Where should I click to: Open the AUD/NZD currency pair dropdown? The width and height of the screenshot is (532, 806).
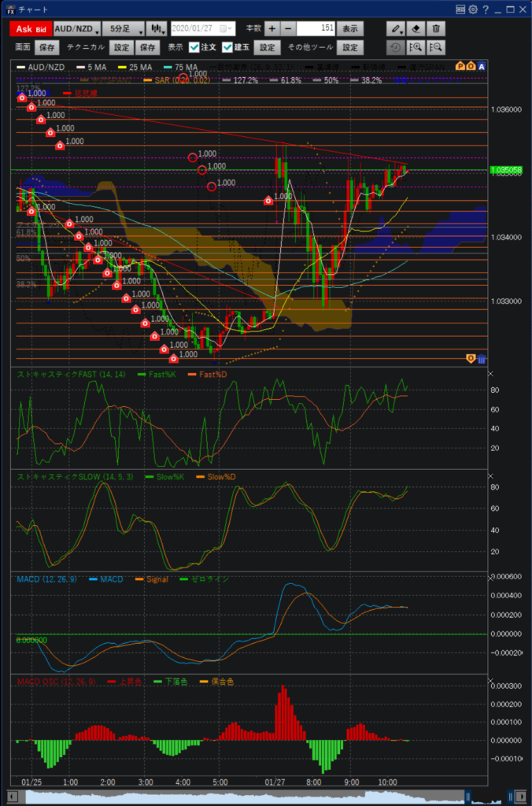point(77,28)
